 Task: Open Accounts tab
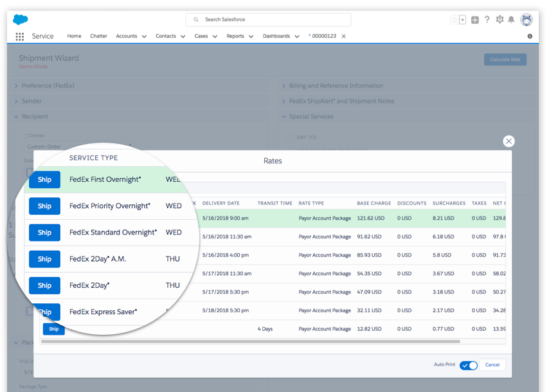coord(127,36)
